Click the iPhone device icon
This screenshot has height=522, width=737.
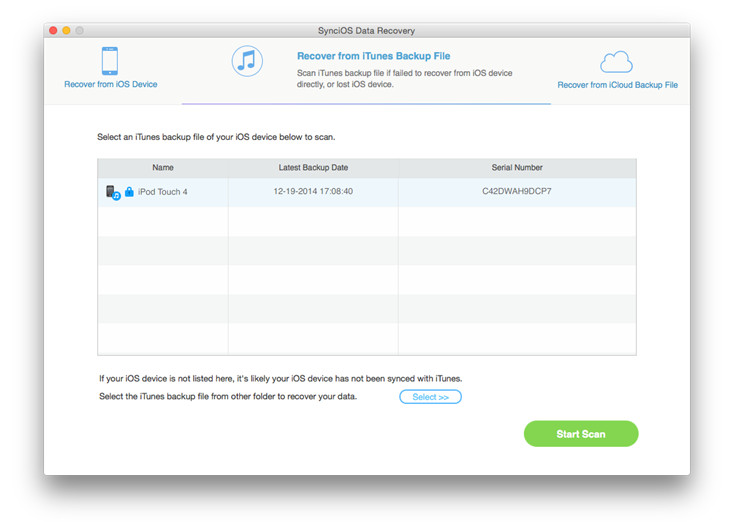click(110, 61)
